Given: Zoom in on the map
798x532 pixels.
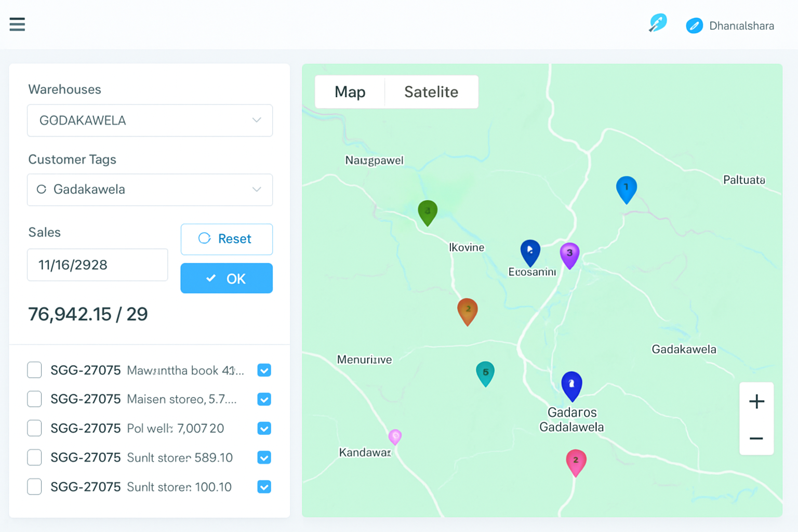Looking at the screenshot, I should coord(756,402).
